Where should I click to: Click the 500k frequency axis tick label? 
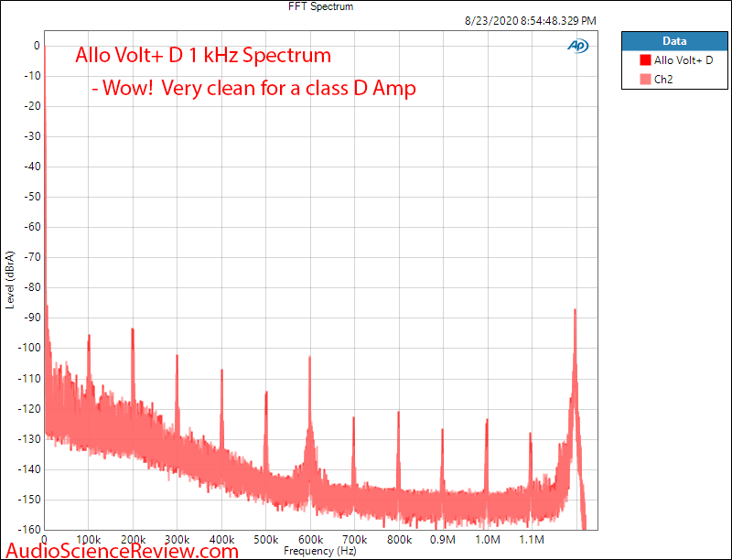pos(265,540)
